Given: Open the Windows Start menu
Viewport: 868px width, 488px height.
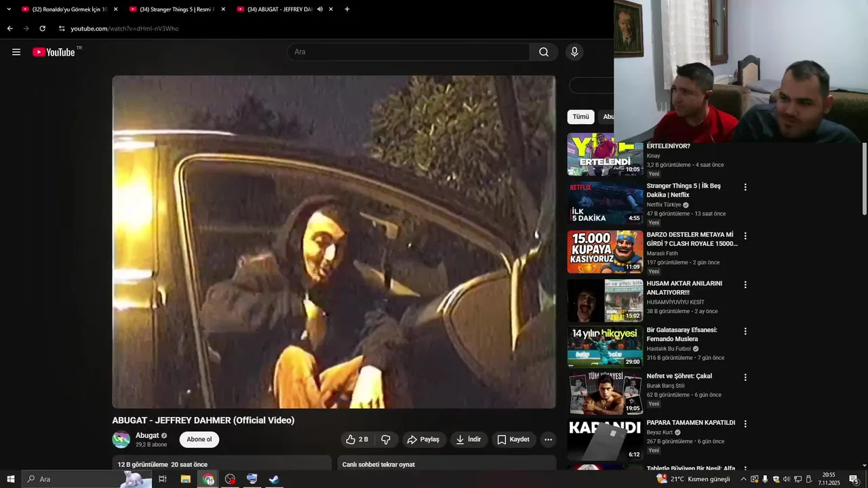Looking at the screenshot, I should click(x=11, y=479).
